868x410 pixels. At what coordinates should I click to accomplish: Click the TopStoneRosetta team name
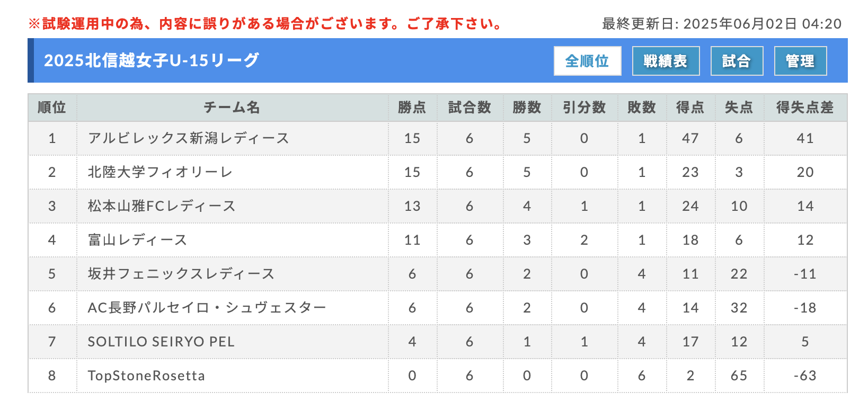(146, 376)
